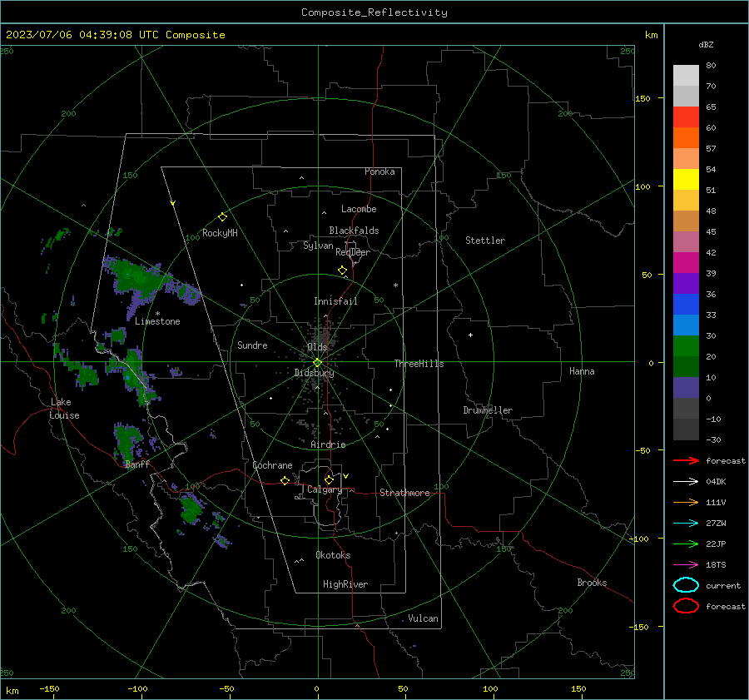
Task: Select the violet-blue 0-10 dBZ swatch
Action: 686,388
